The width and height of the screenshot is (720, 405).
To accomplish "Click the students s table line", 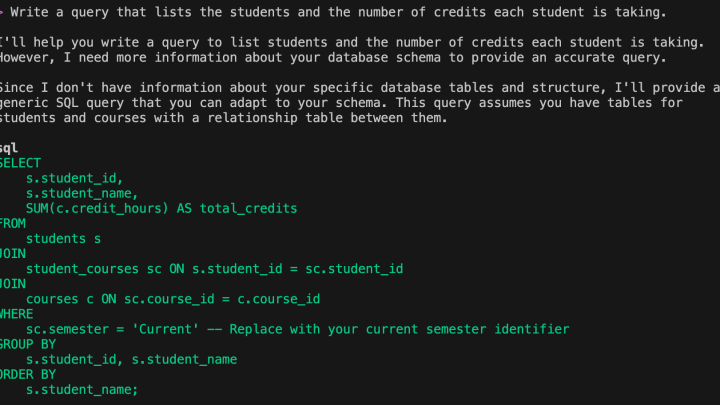I will pos(63,239).
